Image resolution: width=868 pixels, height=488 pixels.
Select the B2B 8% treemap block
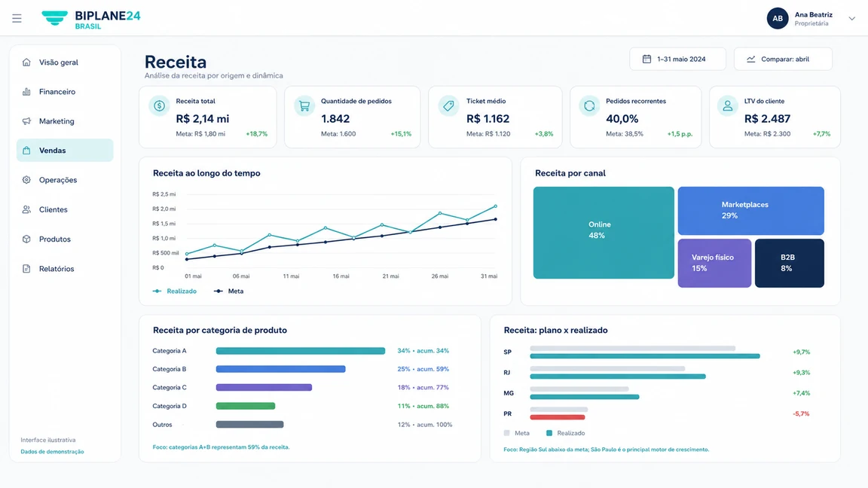point(790,263)
